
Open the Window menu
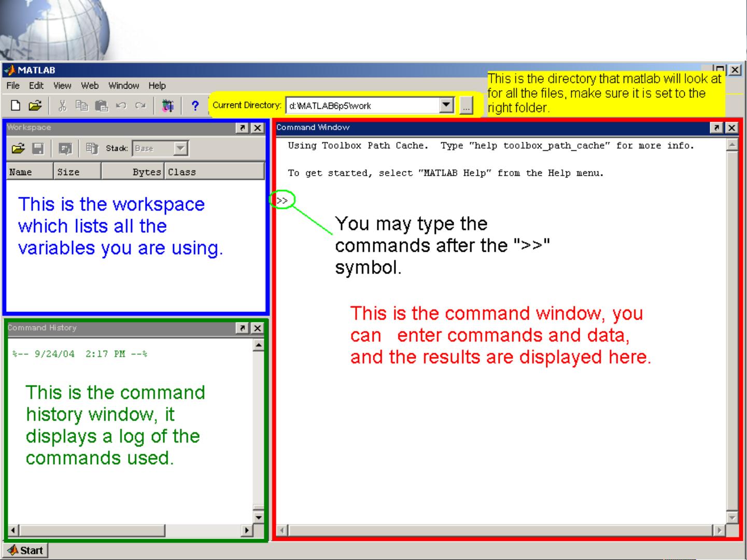click(x=123, y=85)
